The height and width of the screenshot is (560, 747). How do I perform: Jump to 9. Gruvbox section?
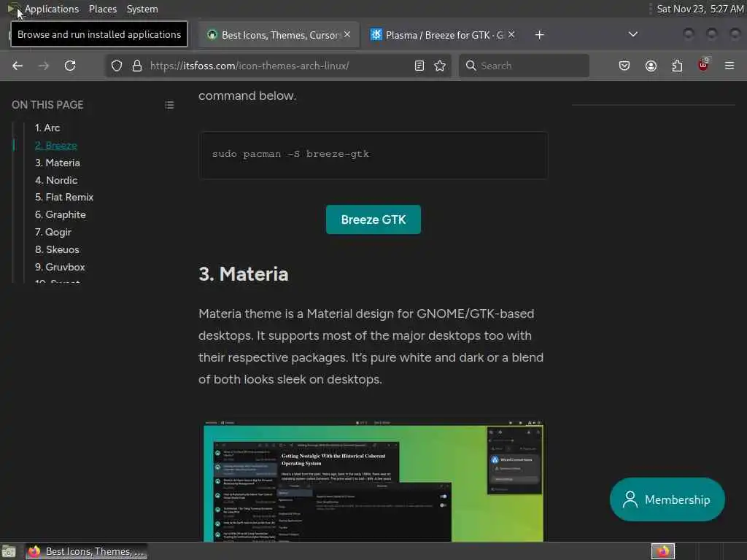pyautogui.click(x=60, y=267)
